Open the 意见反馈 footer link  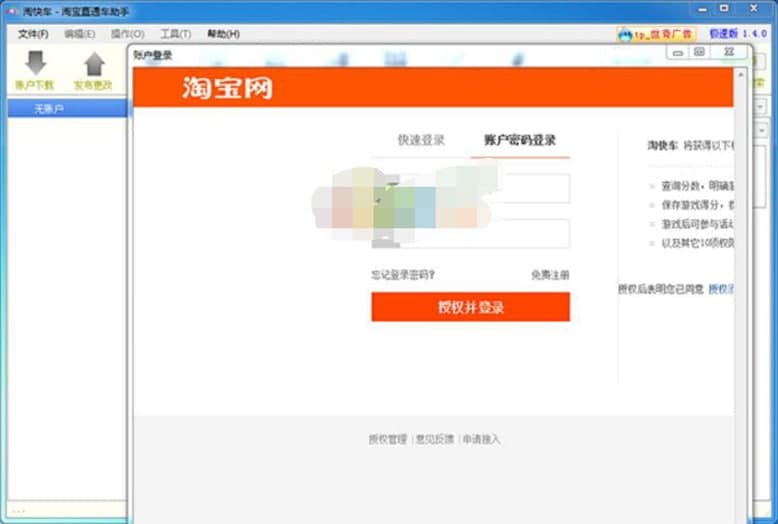435,439
